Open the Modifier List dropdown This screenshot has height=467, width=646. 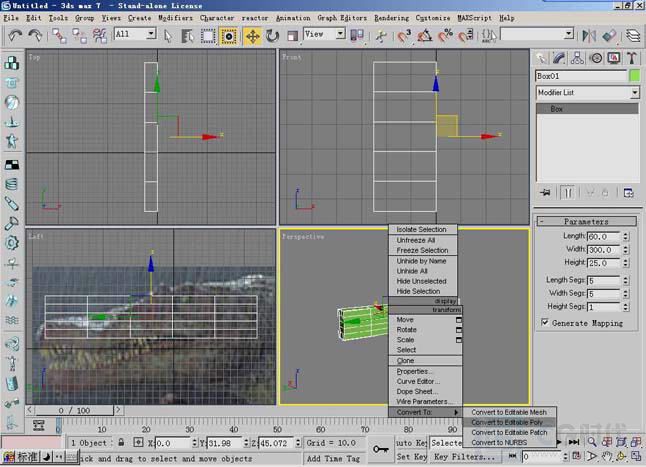pos(634,93)
